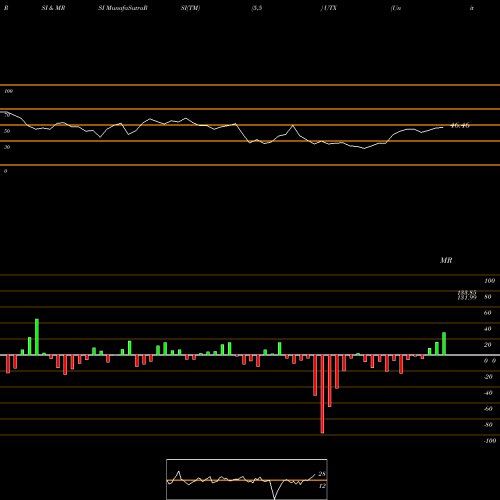Click value 12 in mini chart
The image size is (500, 500).
(x=322, y=486)
